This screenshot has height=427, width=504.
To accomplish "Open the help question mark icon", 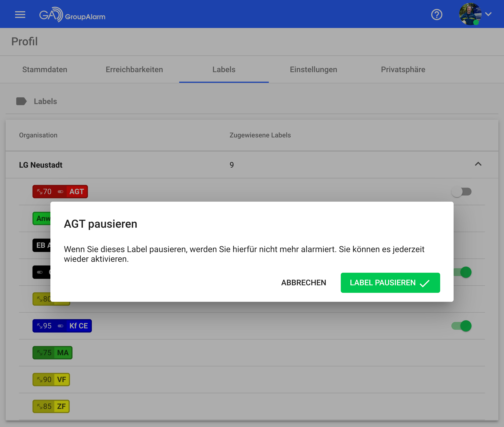I will coord(437,15).
